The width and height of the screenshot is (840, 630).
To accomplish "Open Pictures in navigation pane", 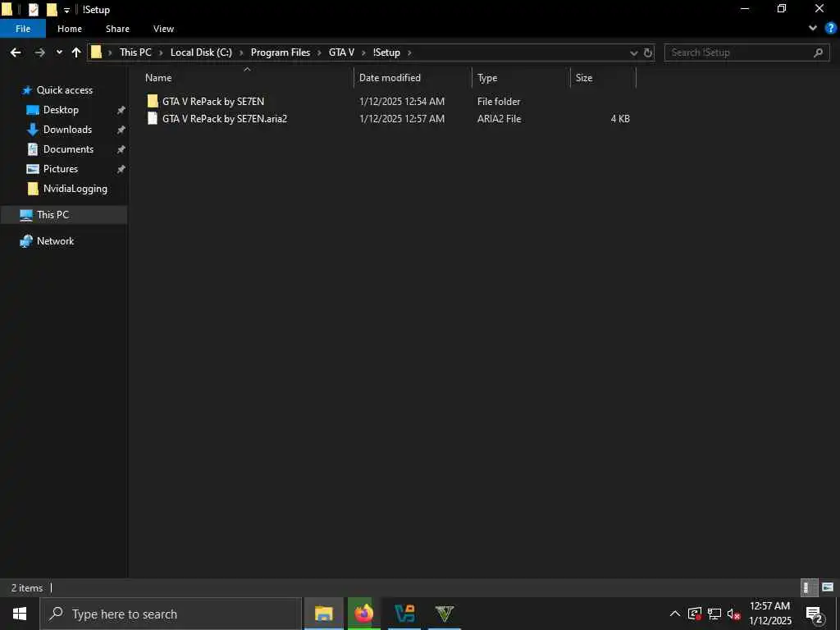I will tap(60, 169).
